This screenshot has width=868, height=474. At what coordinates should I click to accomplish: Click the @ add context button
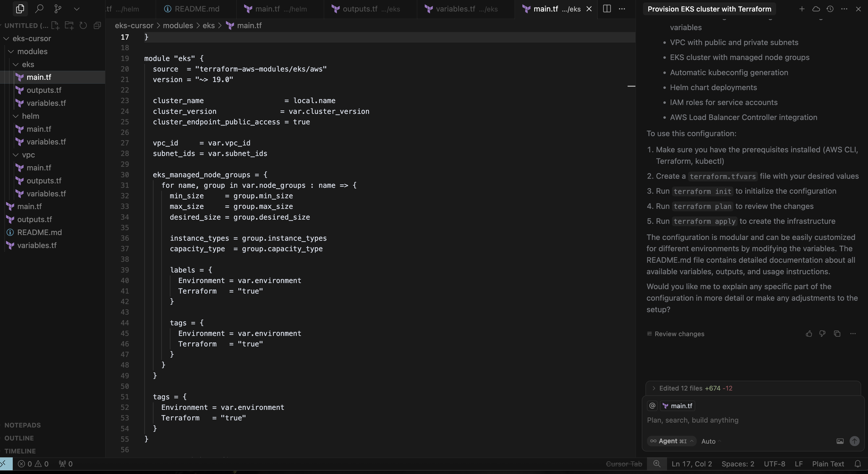652,406
